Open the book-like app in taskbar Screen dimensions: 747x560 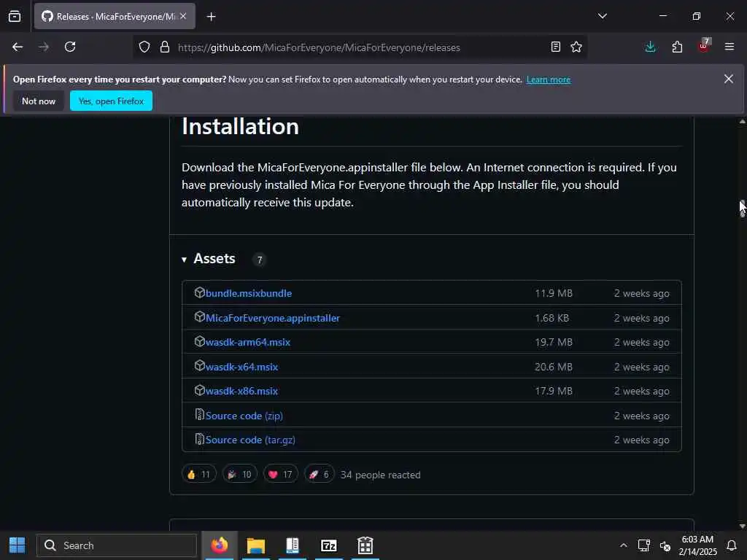292,545
